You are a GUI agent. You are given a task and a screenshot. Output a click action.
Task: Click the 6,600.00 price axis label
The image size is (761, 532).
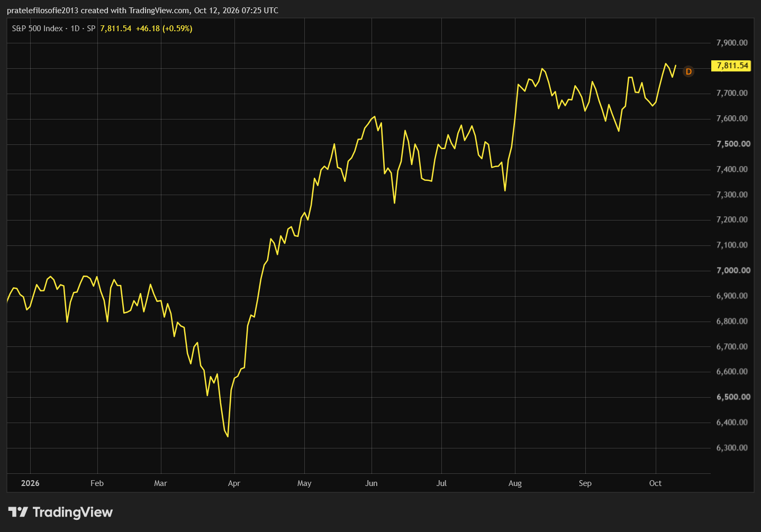pyautogui.click(x=732, y=371)
